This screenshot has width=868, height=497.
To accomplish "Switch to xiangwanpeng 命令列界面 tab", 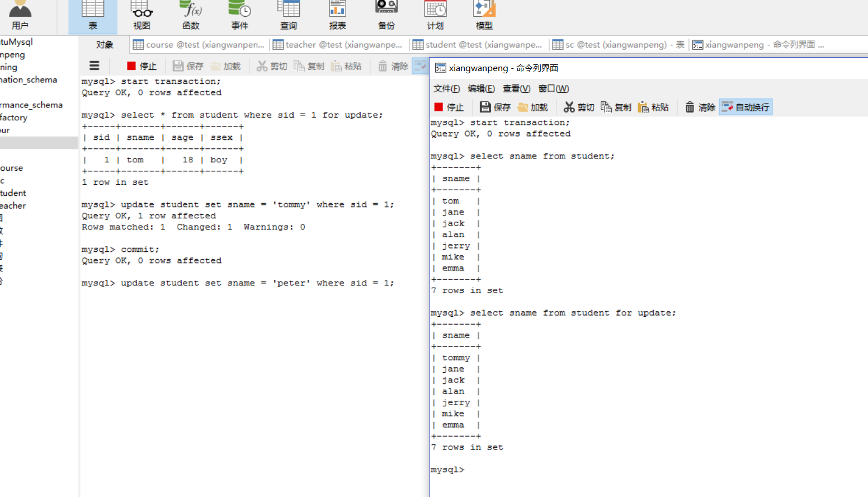I will coord(758,45).
